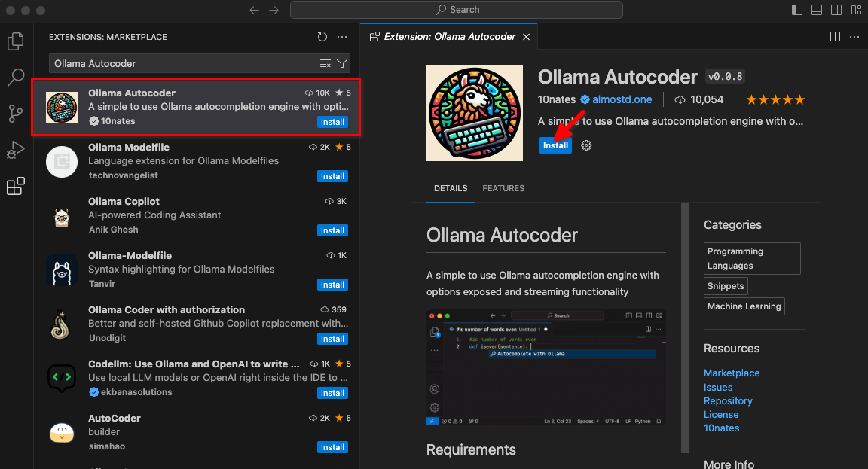The height and width of the screenshot is (469, 868).
Task: Click the Codellm extension icon
Action: click(62, 379)
